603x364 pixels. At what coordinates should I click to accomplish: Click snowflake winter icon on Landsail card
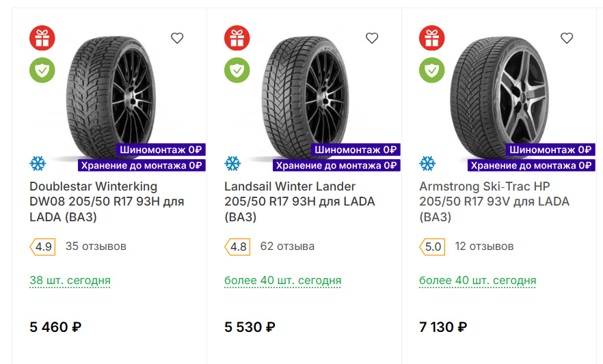click(x=232, y=164)
